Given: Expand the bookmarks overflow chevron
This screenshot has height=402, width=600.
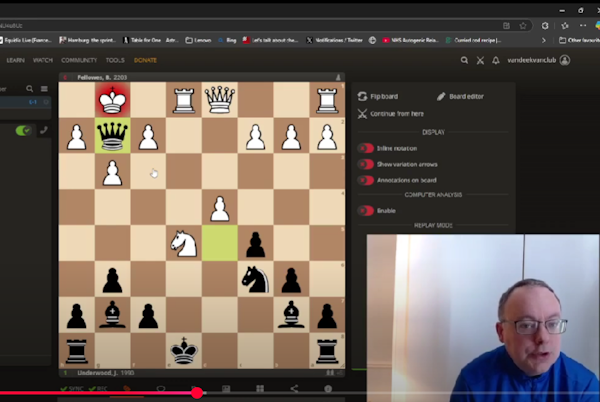Looking at the screenshot, I should point(543,40).
